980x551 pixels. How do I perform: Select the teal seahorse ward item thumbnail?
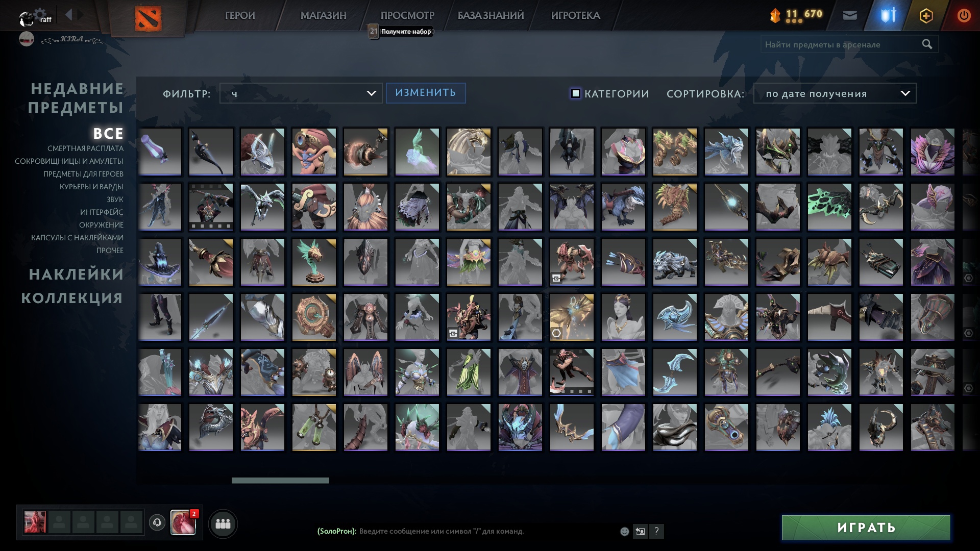point(314,262)
